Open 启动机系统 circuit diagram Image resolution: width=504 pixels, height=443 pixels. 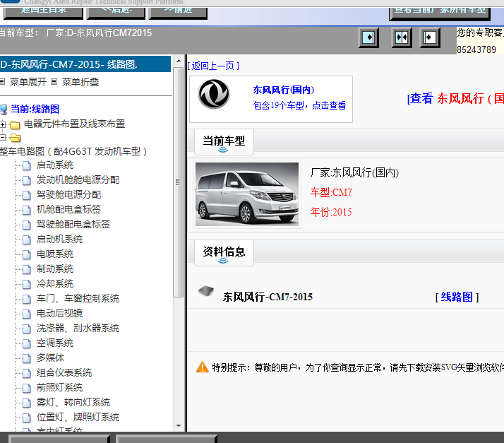coord(59,239)
